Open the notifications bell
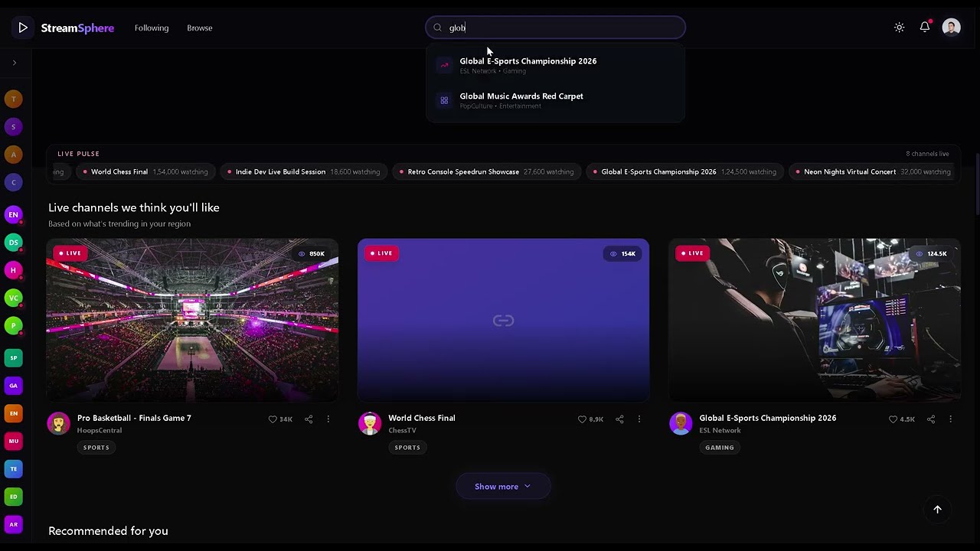The image size is (980, 551). point(925,28)
